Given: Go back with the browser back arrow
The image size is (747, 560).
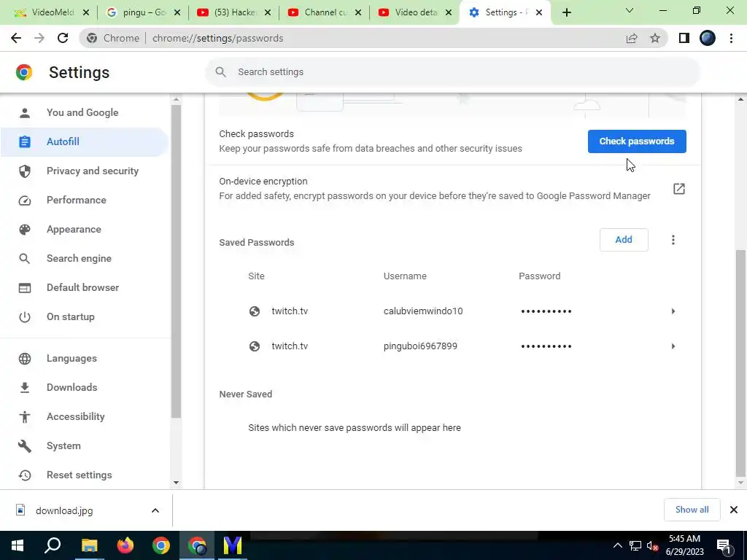Looking at the screenshot, I should coord(16,38).
